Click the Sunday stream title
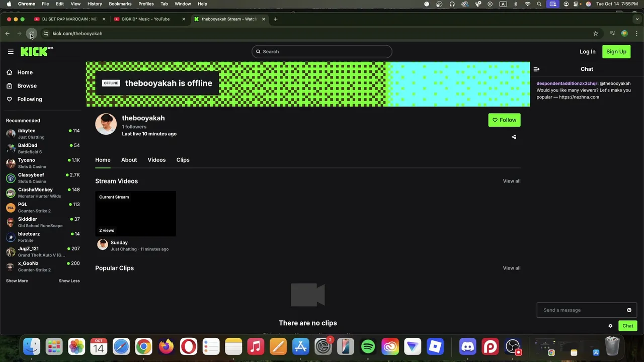The width and height of the screenshot is (644, 362). pos(119,243)
